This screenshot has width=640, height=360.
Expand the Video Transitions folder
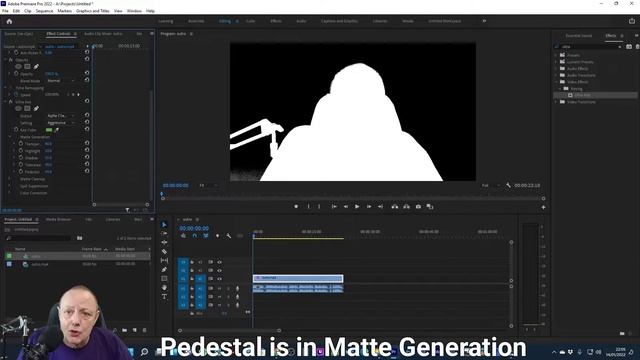(x=556, y=102)
